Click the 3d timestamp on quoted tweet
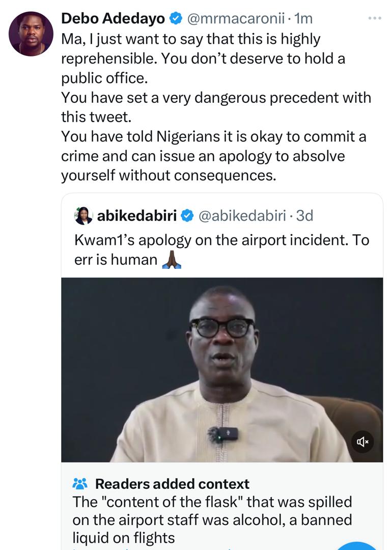The height and width of the screenshot is (550, 392). (304, 216)
